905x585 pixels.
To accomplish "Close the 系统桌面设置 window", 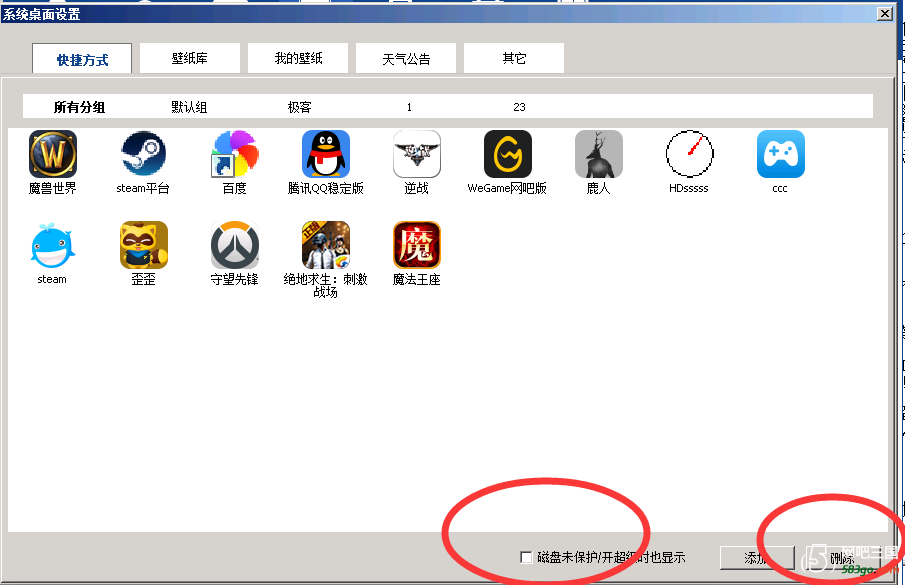I will click(x=884, y=13).
